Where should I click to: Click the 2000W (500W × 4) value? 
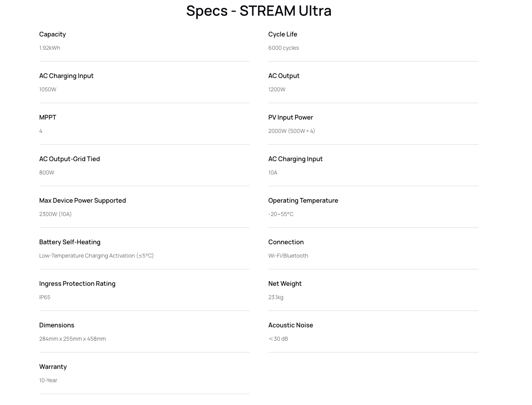pyautogui.click(x=292, y=131)
